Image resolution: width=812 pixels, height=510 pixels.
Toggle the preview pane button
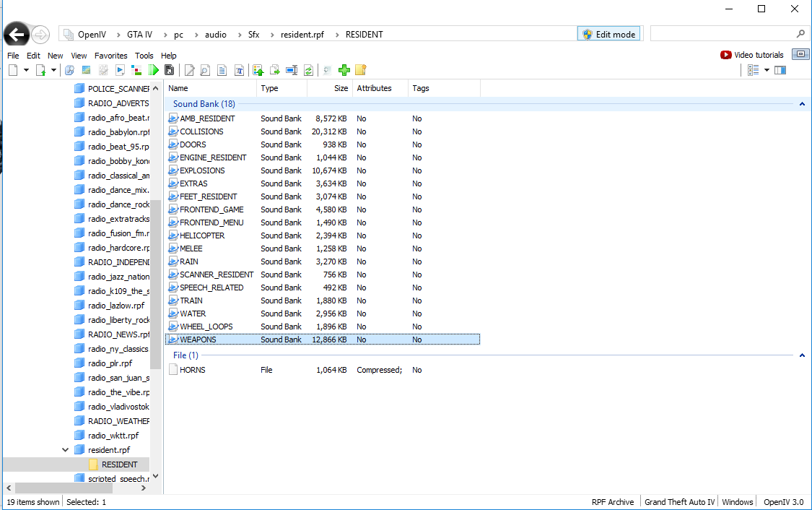pos(780,70)
